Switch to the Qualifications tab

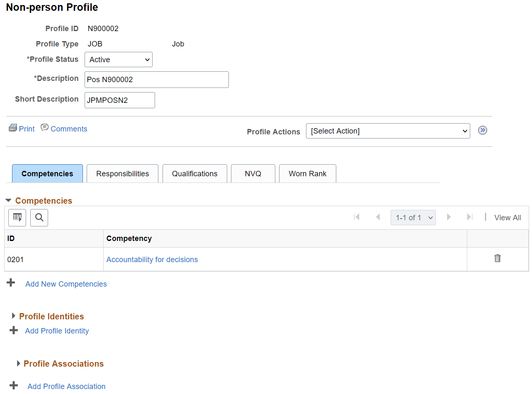pos(194,174)
